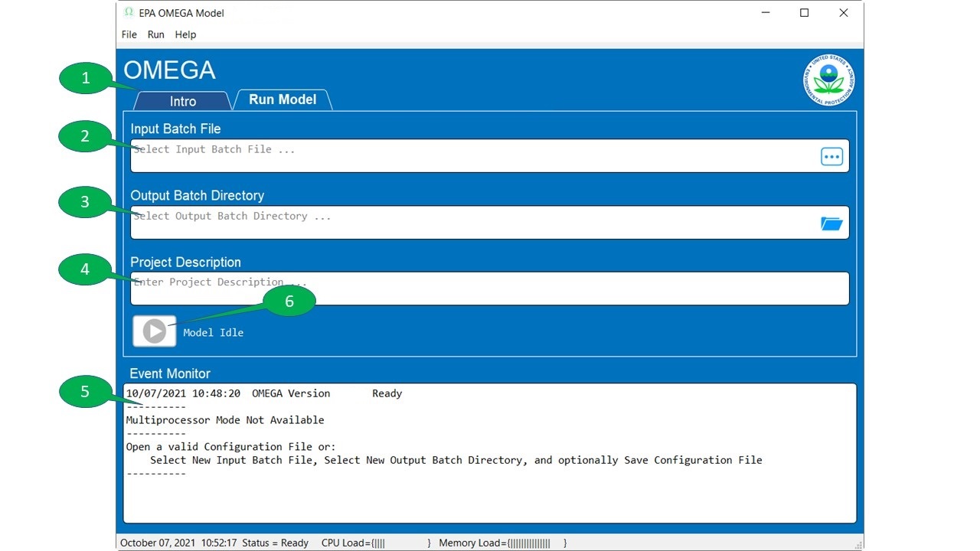The image size is (980, 551).
Task: Click the OMEGA title heading
Action: point(169,70)
